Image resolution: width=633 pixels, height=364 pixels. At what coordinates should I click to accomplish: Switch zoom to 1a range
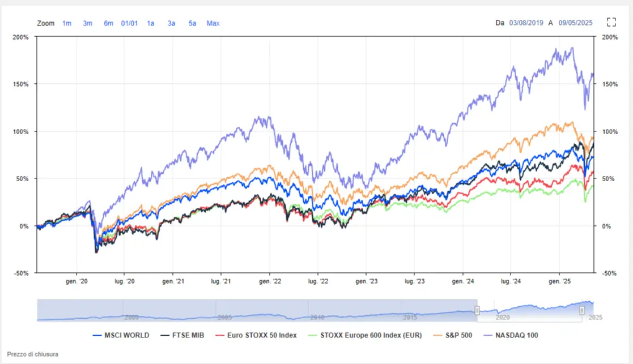[151, 23]
